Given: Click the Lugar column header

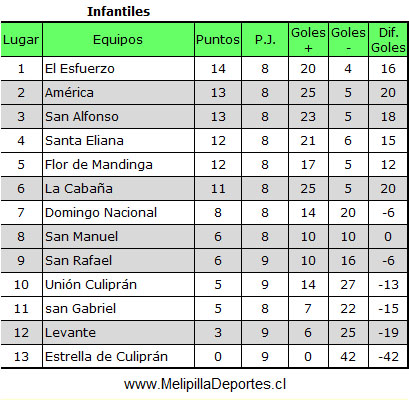Looking at the screenshot, I should pyautogui.click(x=21, y=40).
